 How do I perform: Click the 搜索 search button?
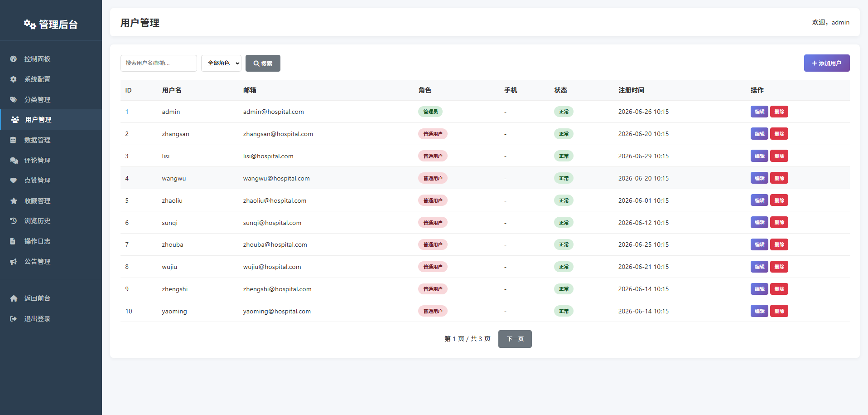(263, 63)
